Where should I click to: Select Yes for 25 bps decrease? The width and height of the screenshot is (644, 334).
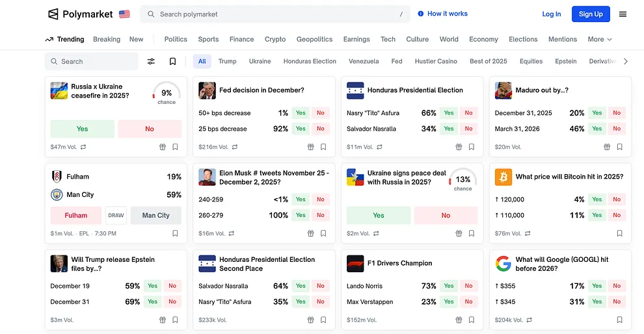point(301,129)
